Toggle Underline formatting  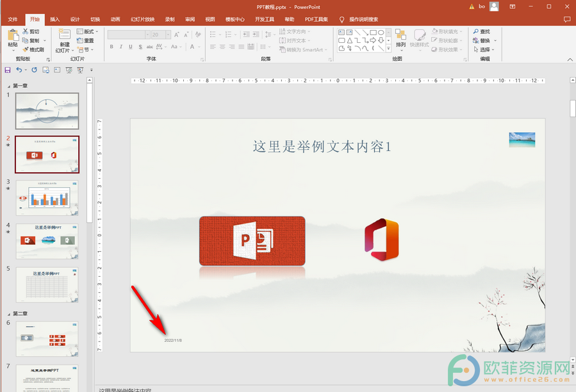tap(131, 47)
